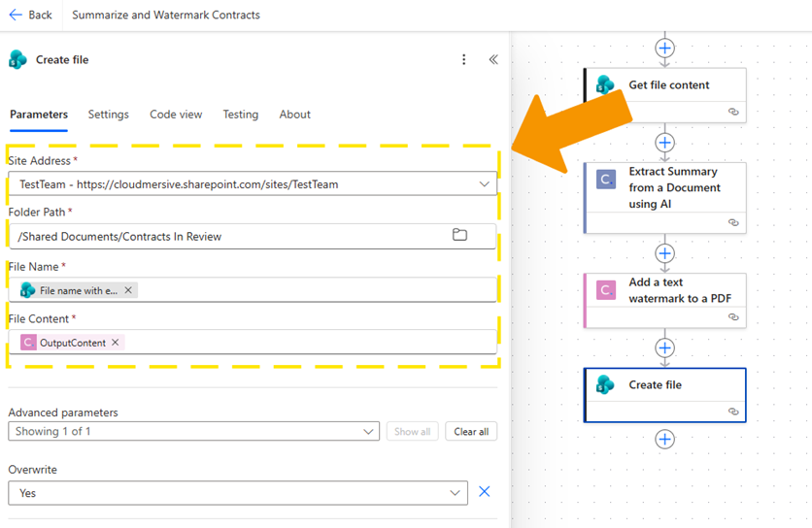This screenshot has height=528, width=812.
Task: Click the Back arrow icon
Action: tap(16, 15)
